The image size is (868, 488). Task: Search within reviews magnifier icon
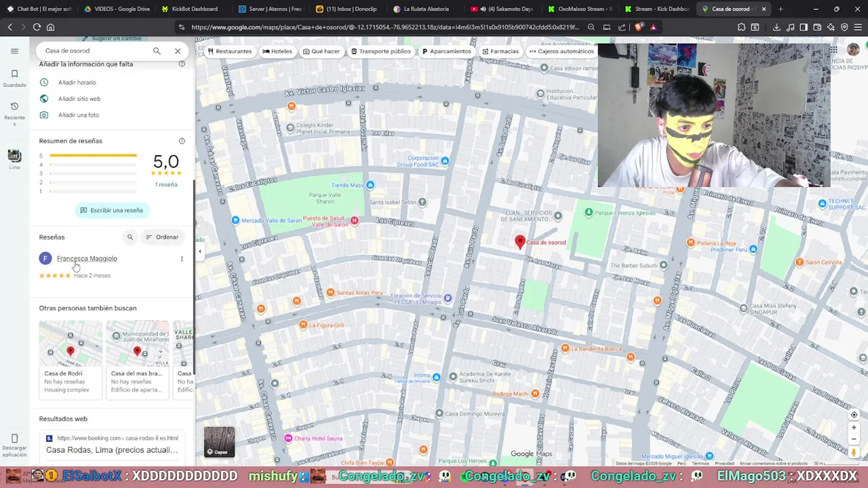tap(130, 237)
